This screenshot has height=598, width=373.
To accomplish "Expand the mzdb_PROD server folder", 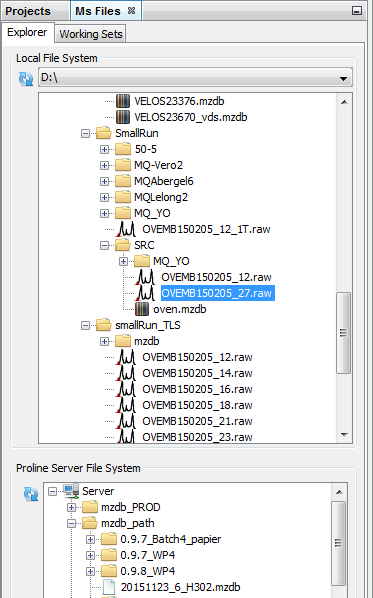I will (71, 508).
